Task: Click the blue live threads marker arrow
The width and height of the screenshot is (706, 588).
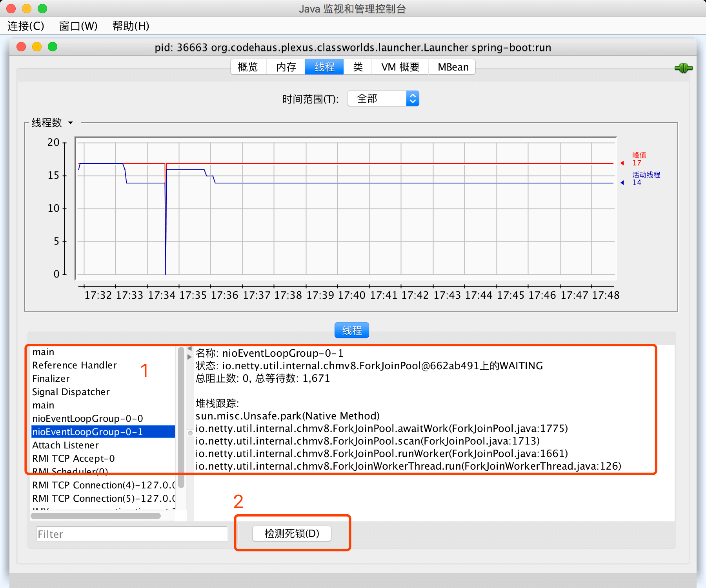Action: pos(622,183)
